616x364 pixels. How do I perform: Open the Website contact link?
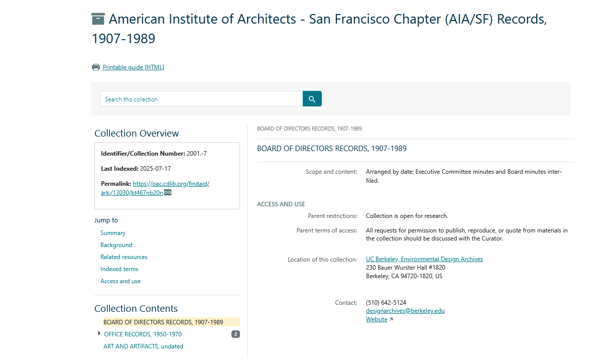(377, 319)
